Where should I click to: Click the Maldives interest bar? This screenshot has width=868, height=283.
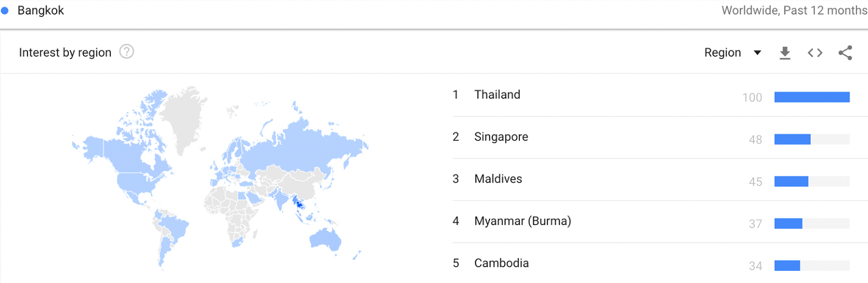coord(791,181)
